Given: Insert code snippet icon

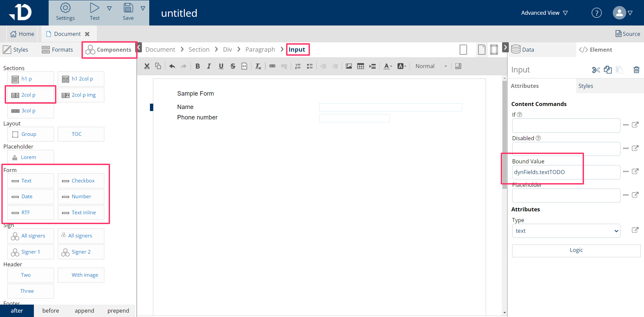Looking at the screenshot, I should click(245, 66).
